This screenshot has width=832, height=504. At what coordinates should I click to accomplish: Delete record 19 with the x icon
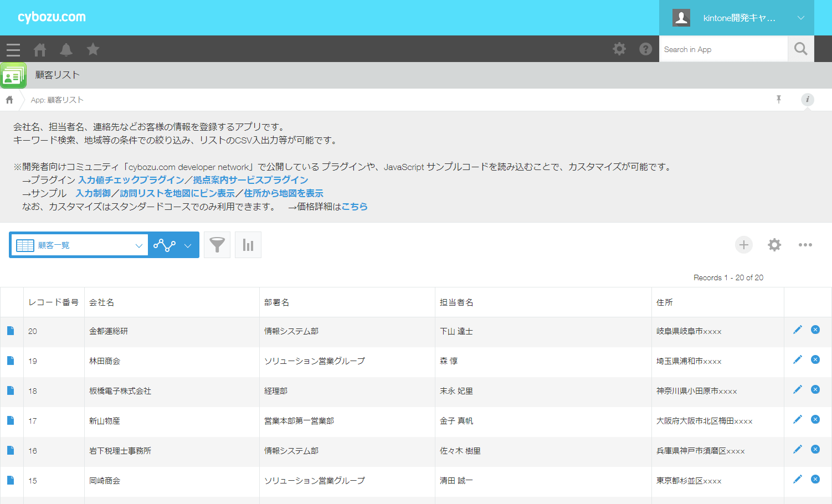815,360
